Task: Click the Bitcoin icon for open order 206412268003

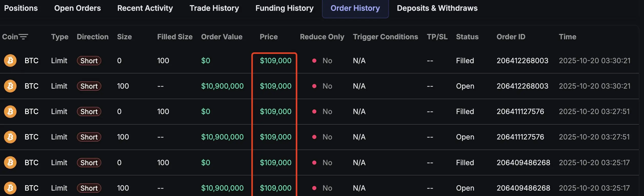Action: click(x=10, y=86)
